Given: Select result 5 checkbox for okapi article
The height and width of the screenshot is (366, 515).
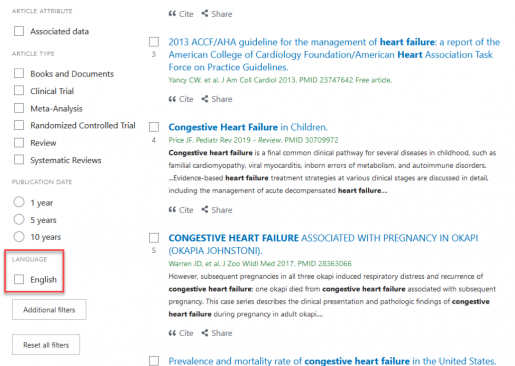Looking at the screenshot, I should pyautogui.click(x=154, y=238).
